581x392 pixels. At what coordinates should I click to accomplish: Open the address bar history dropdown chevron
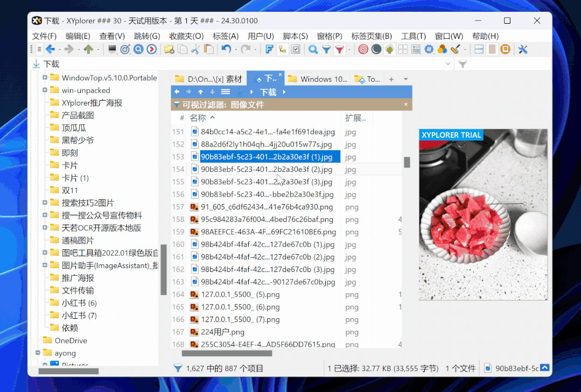click(x=448, y=64)
